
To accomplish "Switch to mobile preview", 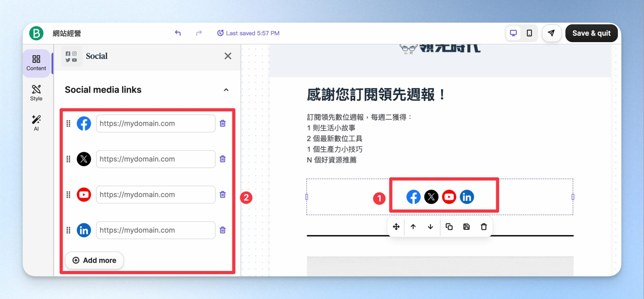I will coord(529,33).
